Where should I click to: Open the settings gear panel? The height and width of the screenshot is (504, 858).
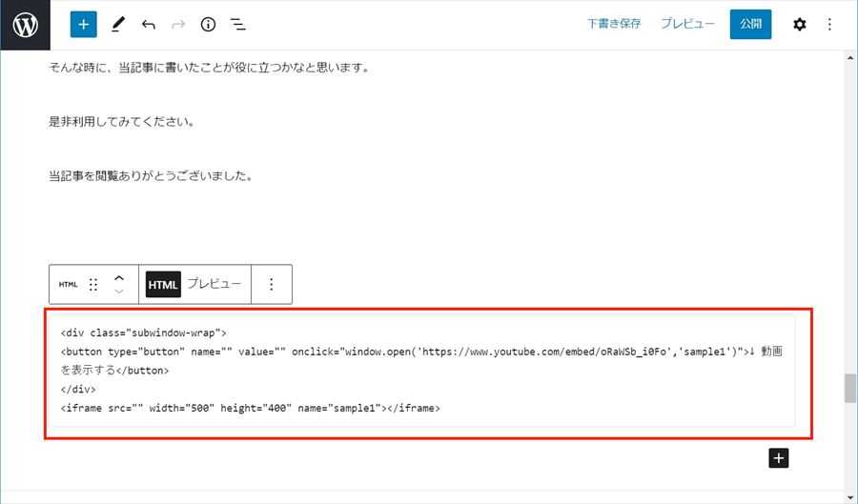click(x=799, y=25)
